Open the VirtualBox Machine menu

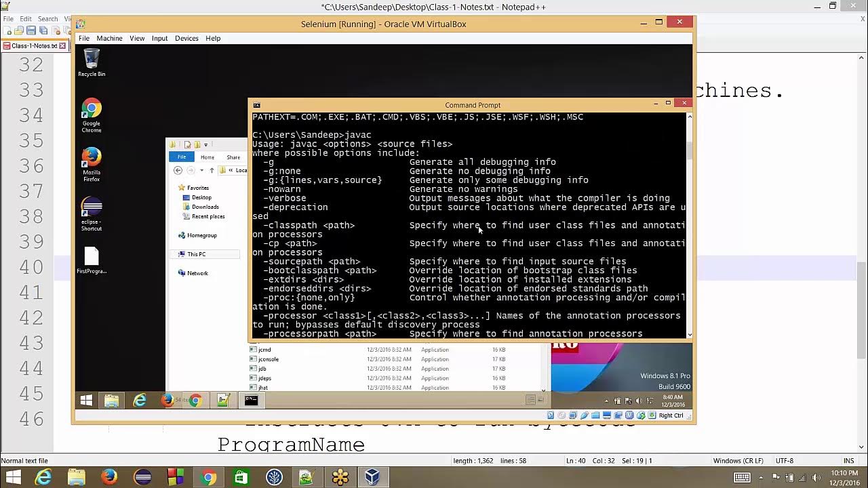pyautogui.click(x=109, y=38)
